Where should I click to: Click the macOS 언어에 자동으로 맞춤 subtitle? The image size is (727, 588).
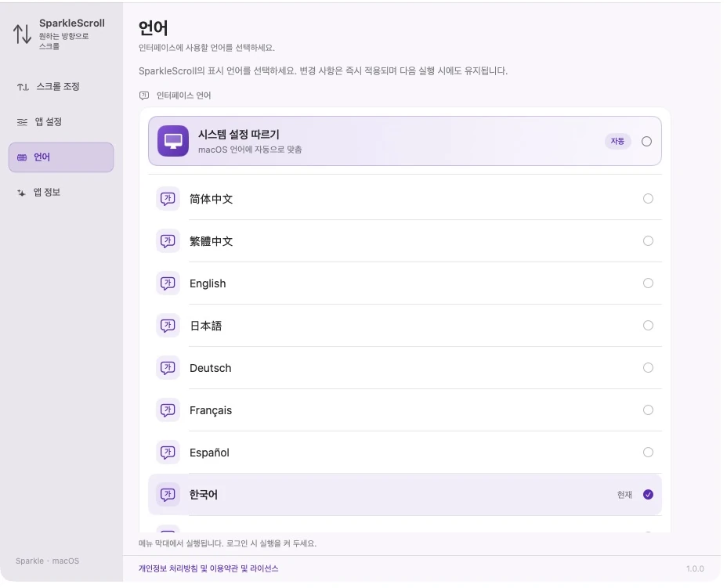click(250, 150)
